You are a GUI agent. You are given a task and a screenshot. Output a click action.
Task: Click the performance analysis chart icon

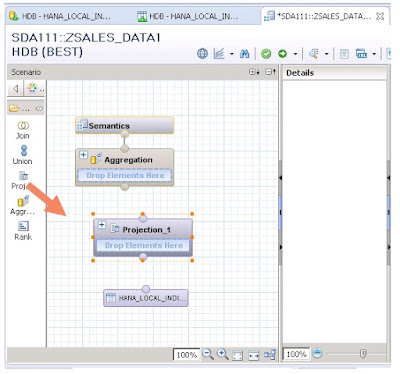click(x=219, y=53)
